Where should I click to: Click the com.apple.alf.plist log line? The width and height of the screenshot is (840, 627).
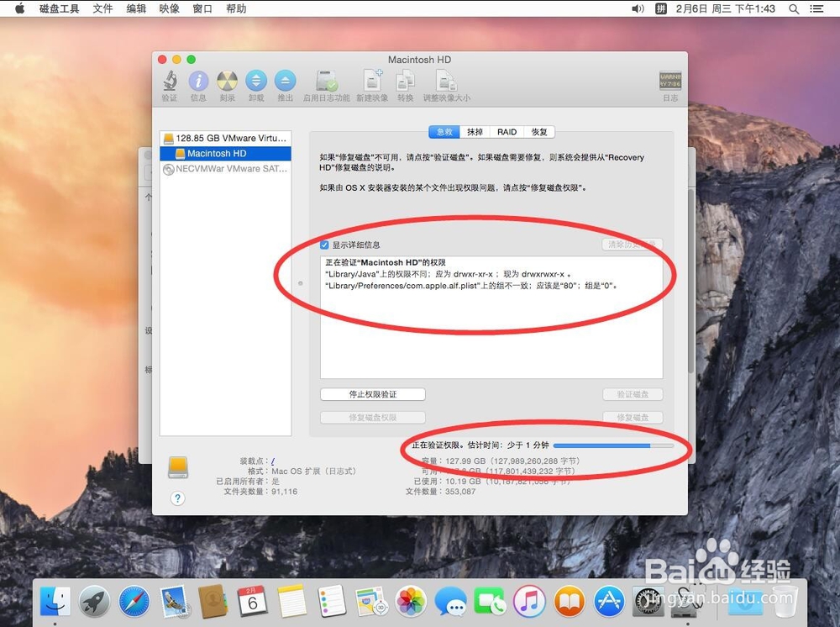(x=471, y=286)
